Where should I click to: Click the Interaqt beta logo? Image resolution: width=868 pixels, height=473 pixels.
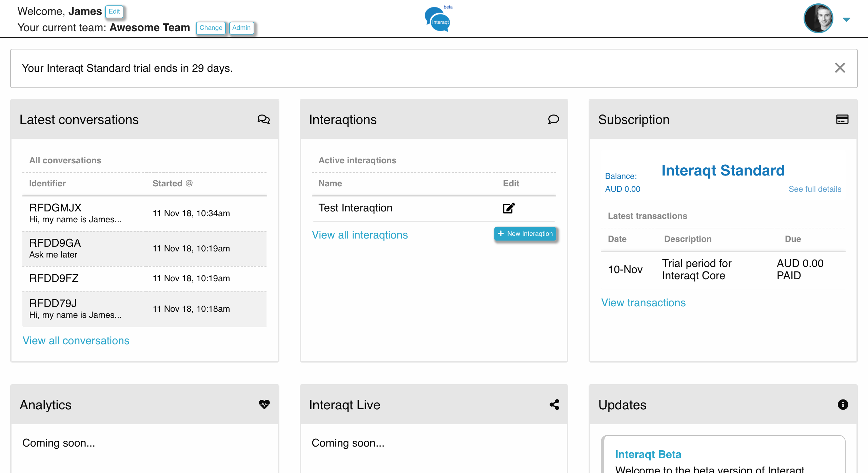[438, 19]
